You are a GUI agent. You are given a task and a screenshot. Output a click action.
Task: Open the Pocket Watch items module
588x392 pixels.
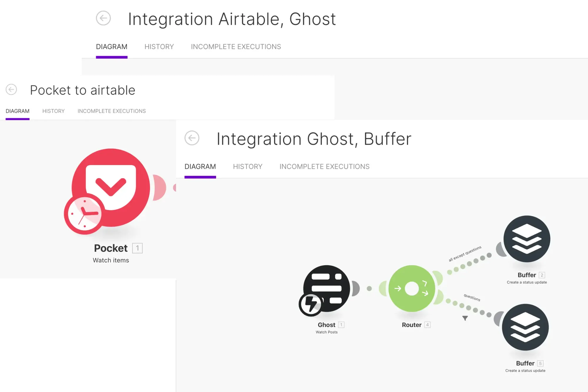point(111,188)
